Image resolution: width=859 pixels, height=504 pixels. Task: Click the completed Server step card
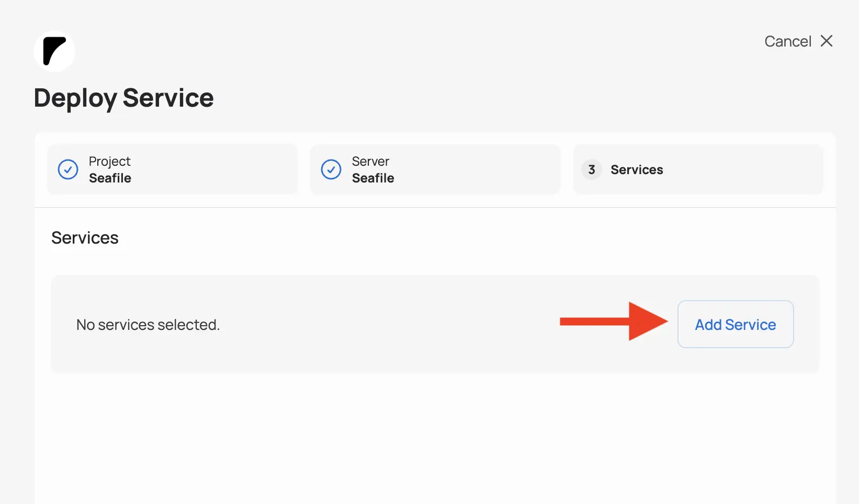pos(435,169)
